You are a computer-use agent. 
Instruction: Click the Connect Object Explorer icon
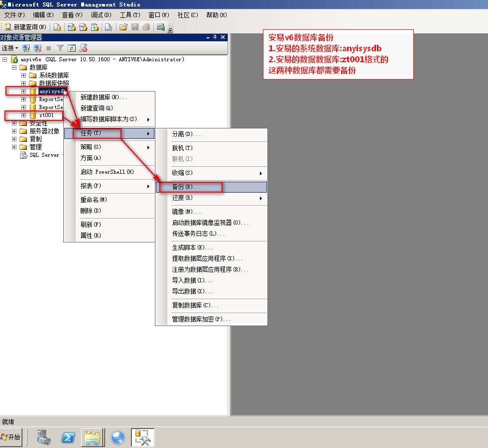coord(26,48)
